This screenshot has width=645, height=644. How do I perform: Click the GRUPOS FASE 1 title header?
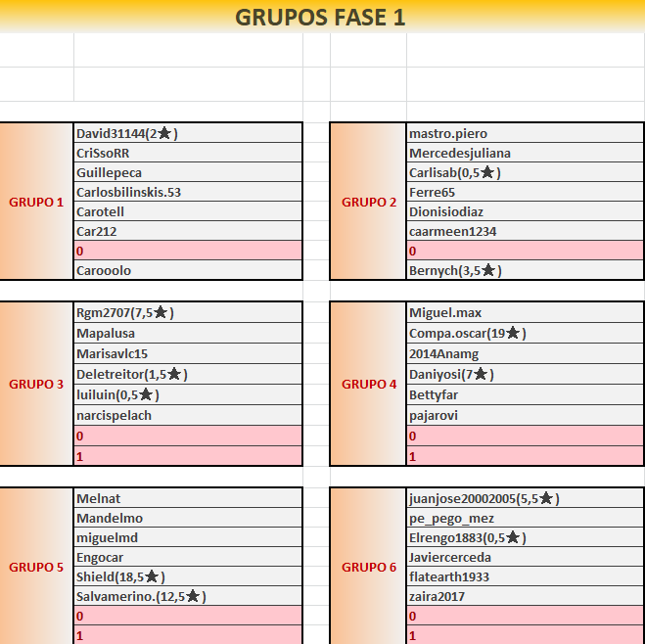click(321, 17)
